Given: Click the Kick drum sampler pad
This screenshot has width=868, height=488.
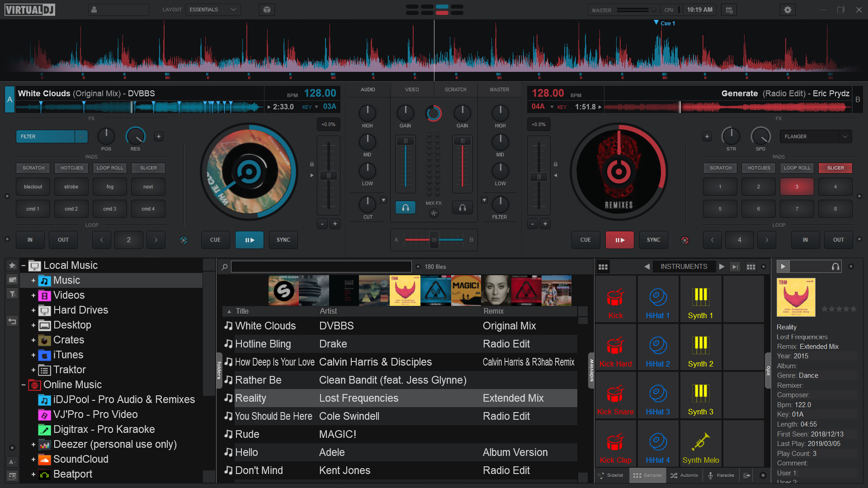Looking at the screenshot, I should 615,299.
